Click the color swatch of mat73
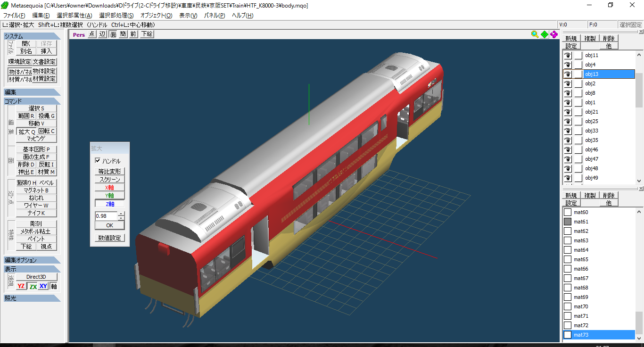This screenshot has width=644, height=347. pyautogui.click(x=568, y=335)
